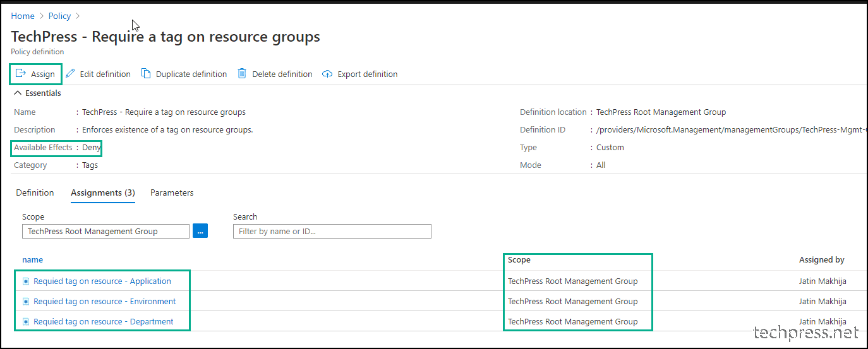
Task: Open Requied tag on resource - Environment
Action: point(105,302)
